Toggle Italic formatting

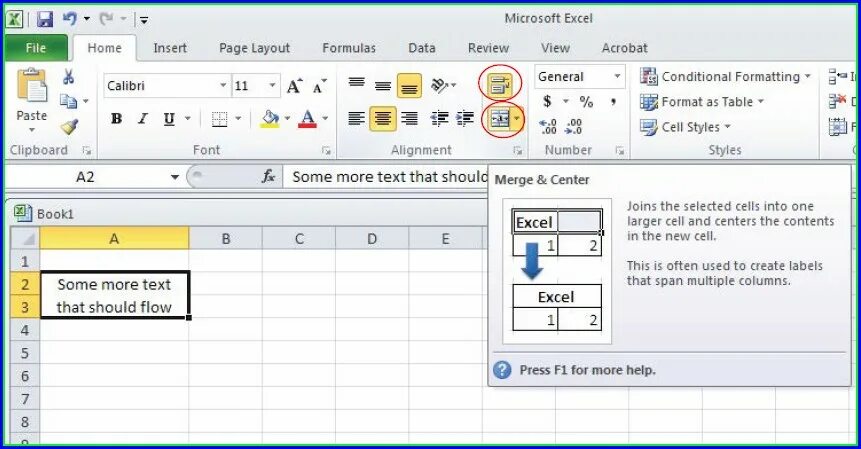tap(143, 119)
